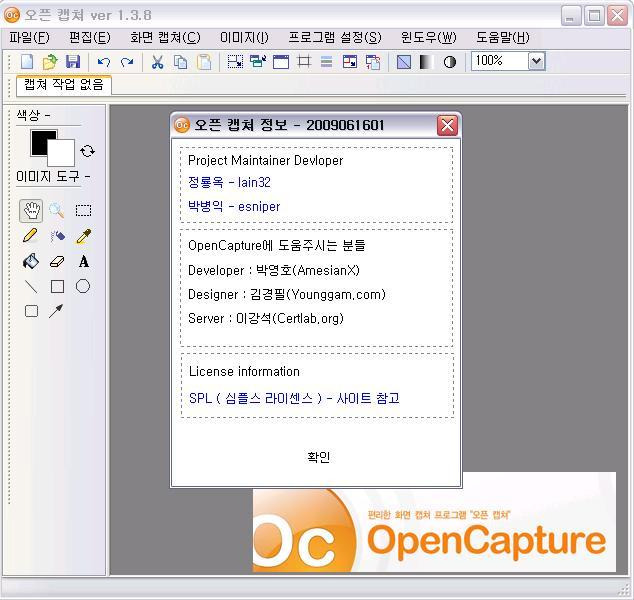Select the Ellipse shape tool

pyautogui.click(x=83, y=286)
